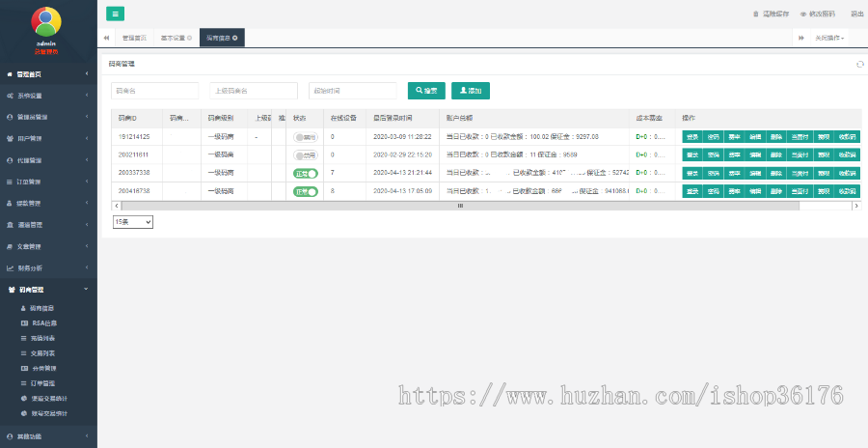Expand 通道管理 sidebar menu
This screenshot has width=868, height=448.
click(x=49, y=225)
